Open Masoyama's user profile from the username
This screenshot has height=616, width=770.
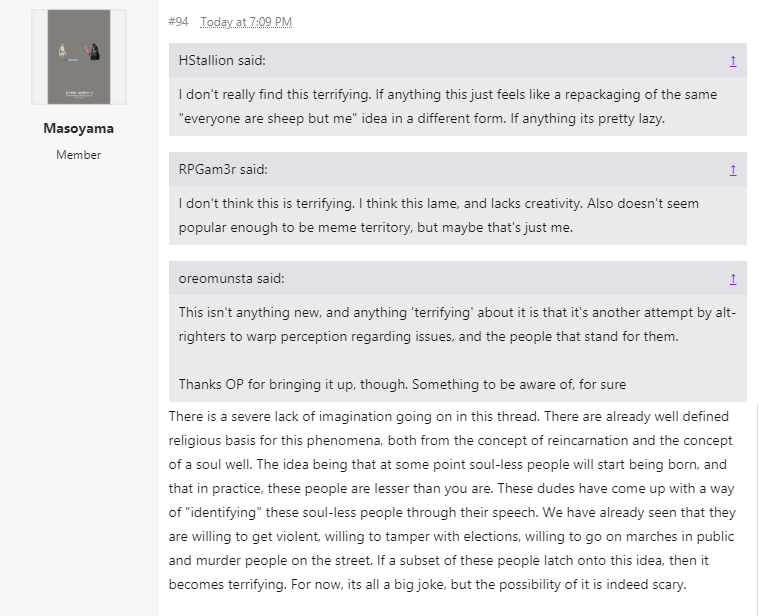(x=79, y=128)
